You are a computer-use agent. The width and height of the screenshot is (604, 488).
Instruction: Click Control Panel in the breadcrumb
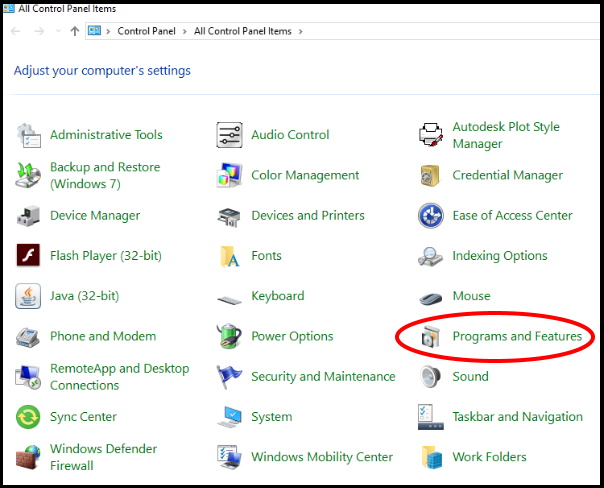point(146,31)
